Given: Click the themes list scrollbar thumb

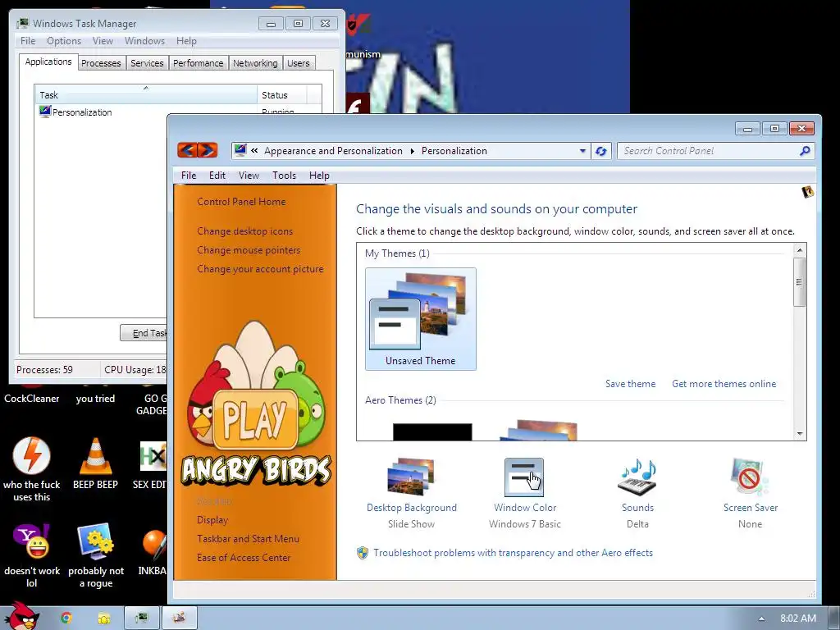Looking at the screenshot, I should pyautogui.click(x=800, y=282).
